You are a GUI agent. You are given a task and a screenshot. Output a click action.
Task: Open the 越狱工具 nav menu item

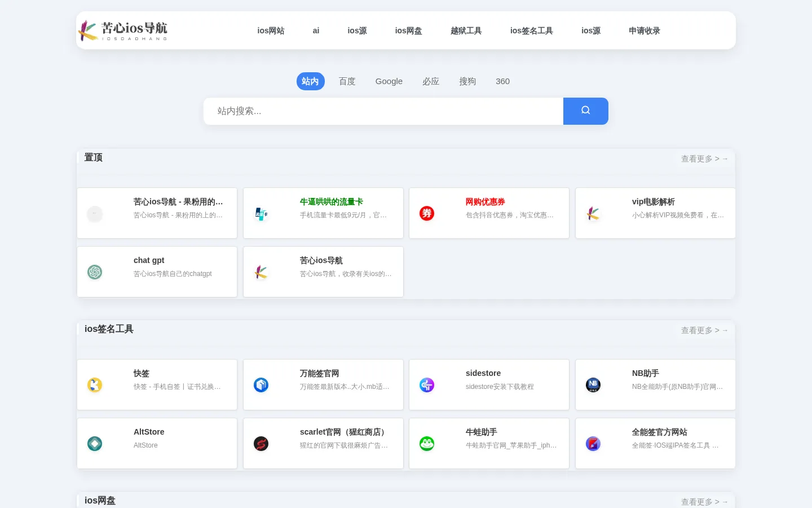(466, 30)
